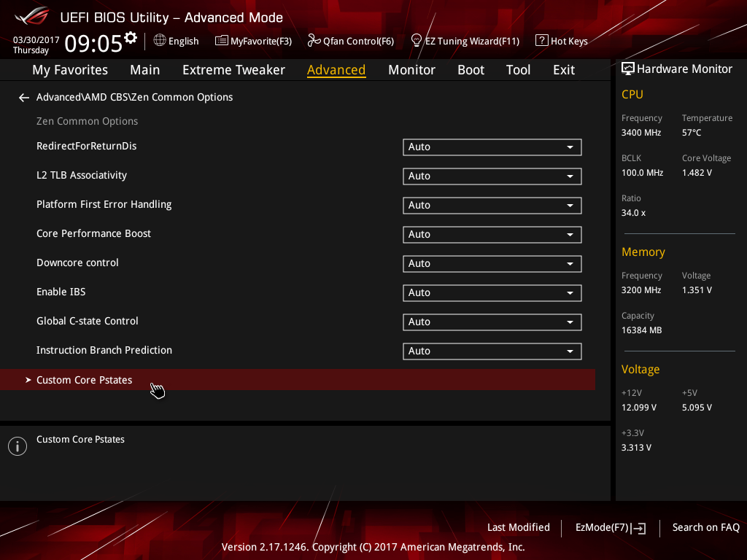Open MyFavorite(F3) list icon
The height and width of the screenshot is (560, 747).
pos(222,41)
